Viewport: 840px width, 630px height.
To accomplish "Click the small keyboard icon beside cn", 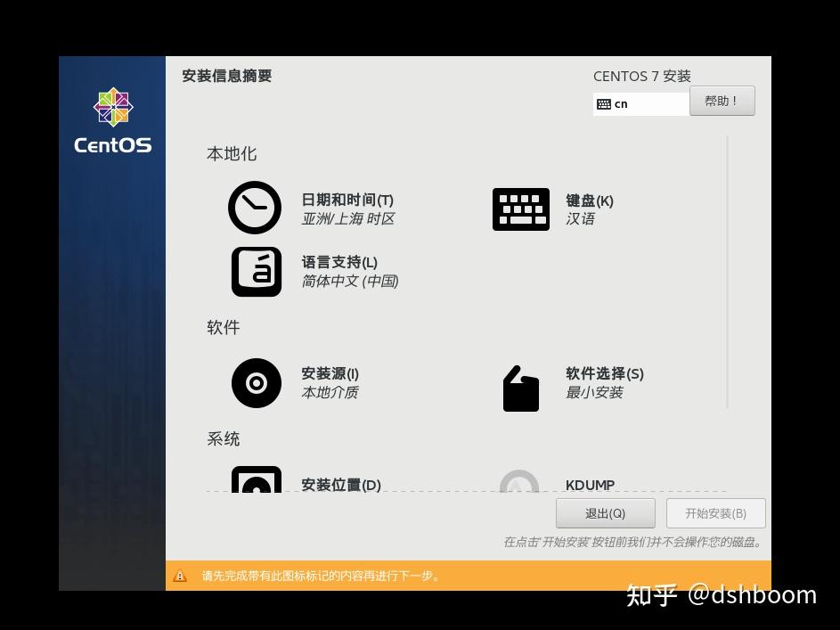I will click(x=604, y=104).
